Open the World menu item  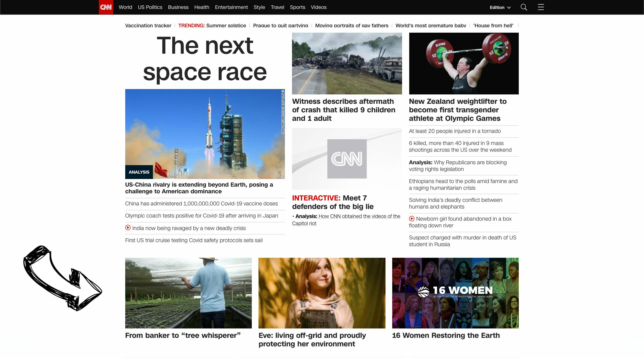[125, 7]
